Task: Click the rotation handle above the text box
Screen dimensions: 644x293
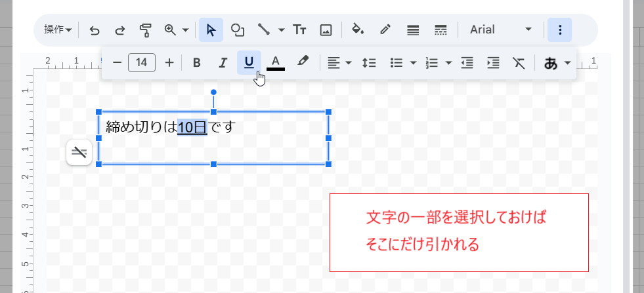Action: tap(213, 92)
